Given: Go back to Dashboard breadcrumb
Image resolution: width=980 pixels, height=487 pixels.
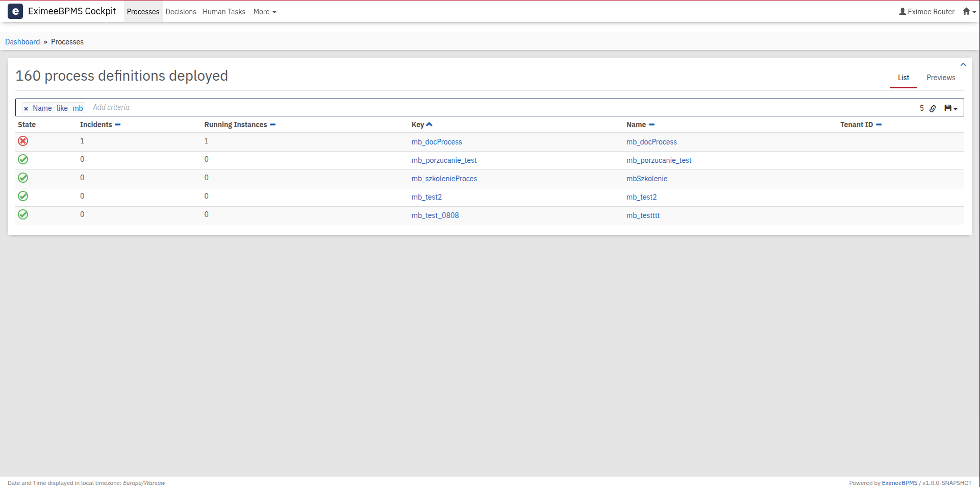Looking at the screenshot, I should 22,42.
